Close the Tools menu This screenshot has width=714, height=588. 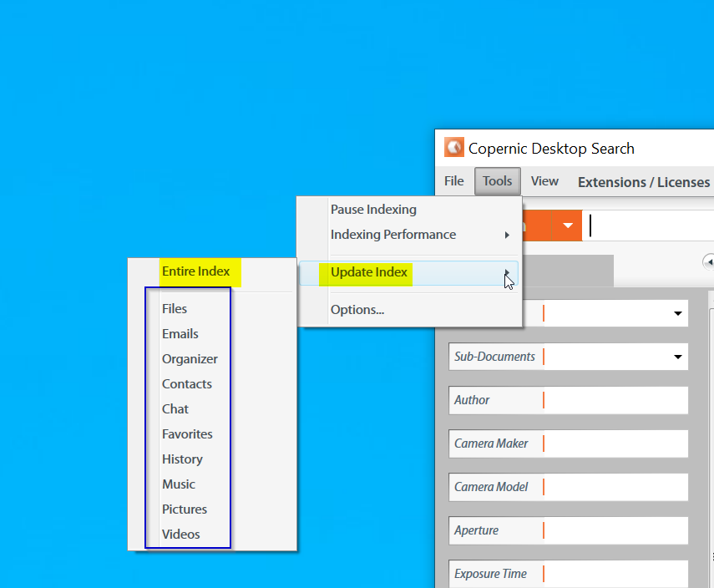(x=497, y=181)
